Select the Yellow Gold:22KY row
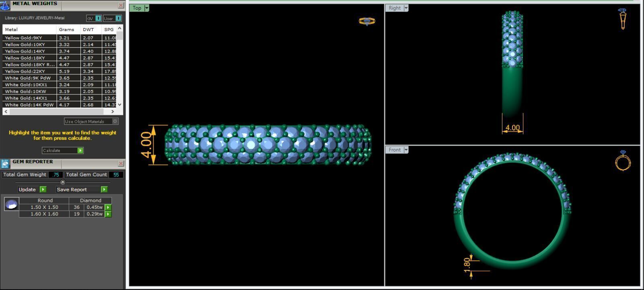 pyautogui.click(x=60, y=71)
